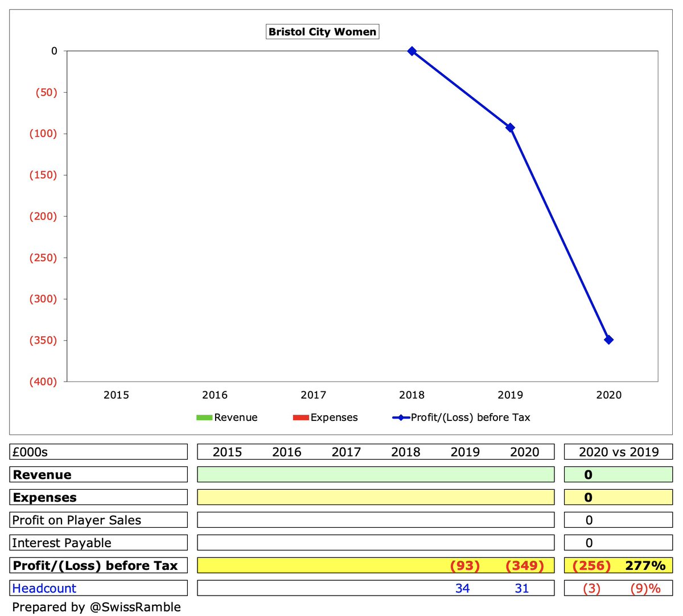This screenshot has height=616, width=683.
Task: Select the 2018 data point marker
Action: [x=412, y=51]
